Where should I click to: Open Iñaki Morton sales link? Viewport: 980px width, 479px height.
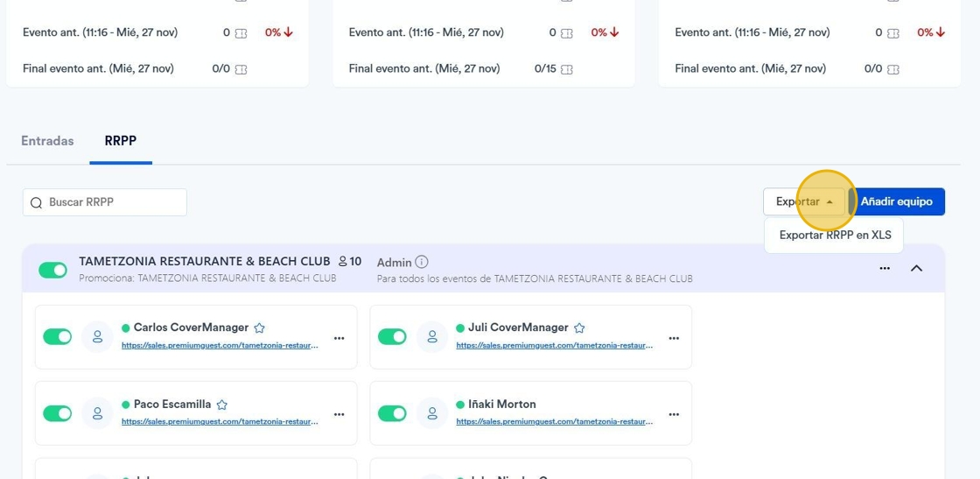pyautogui.click(x=555, y=421)
